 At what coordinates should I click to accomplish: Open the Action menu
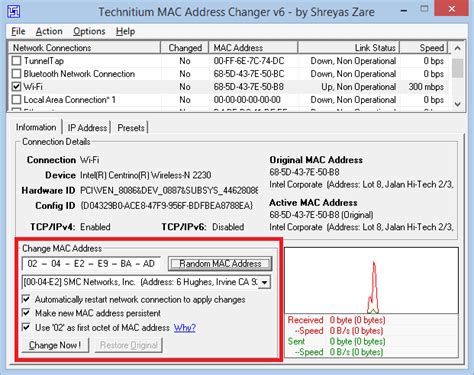pyautogui.click(x=49, y=31)
